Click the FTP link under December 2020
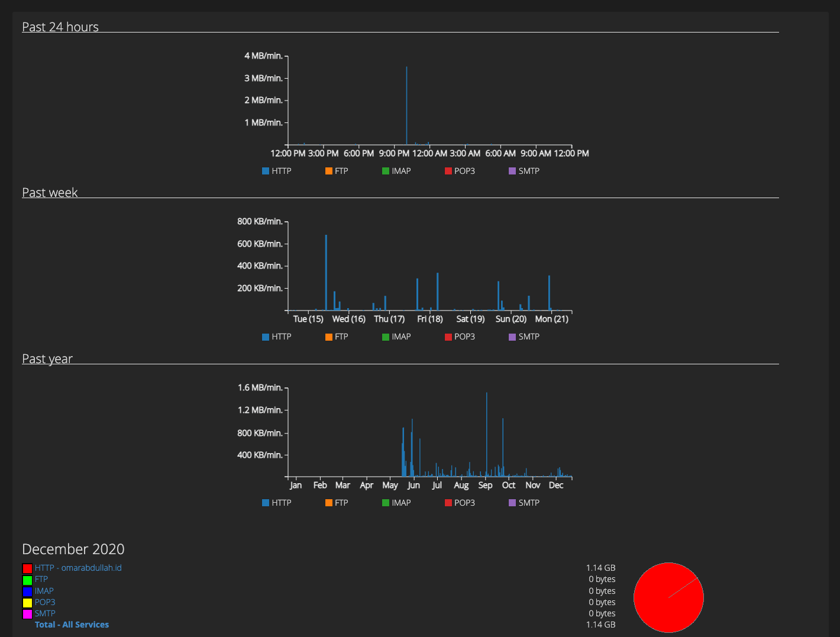 coord(41,579)
